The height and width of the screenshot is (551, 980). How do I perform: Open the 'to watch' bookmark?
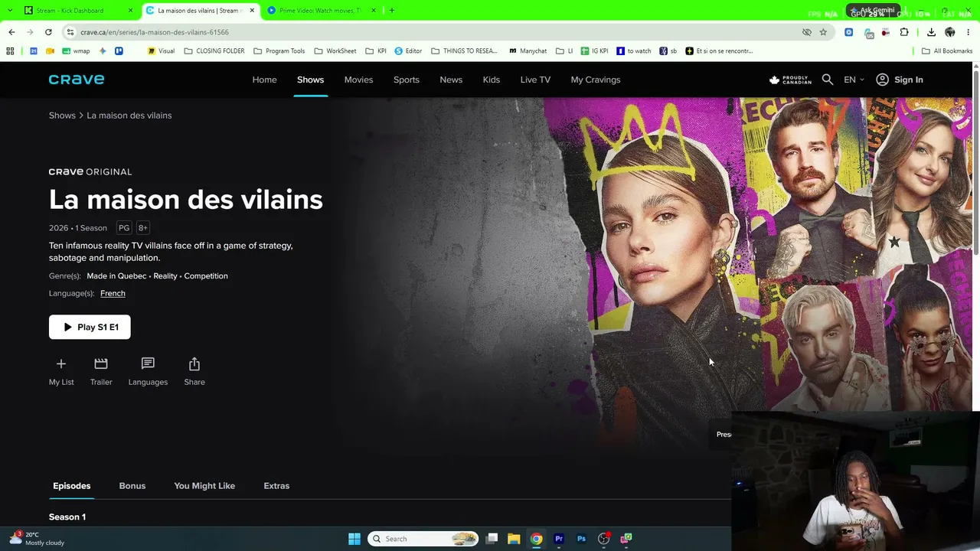point(634,51)
